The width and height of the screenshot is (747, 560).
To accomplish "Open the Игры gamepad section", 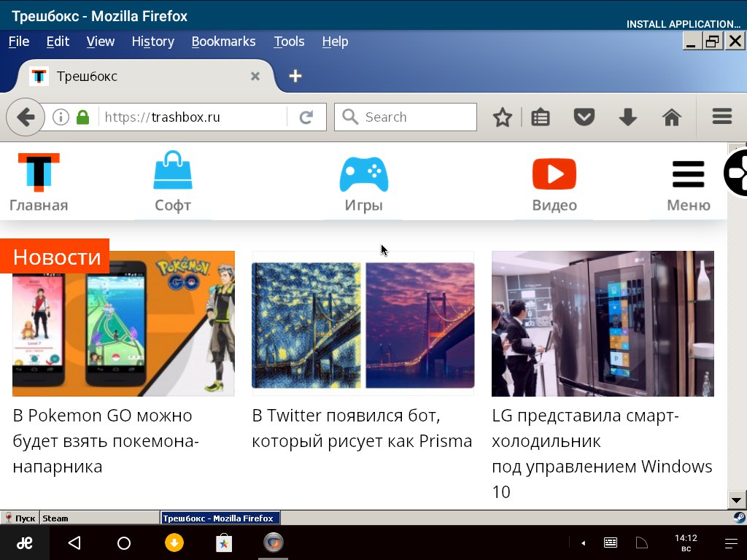I will 364,184.
